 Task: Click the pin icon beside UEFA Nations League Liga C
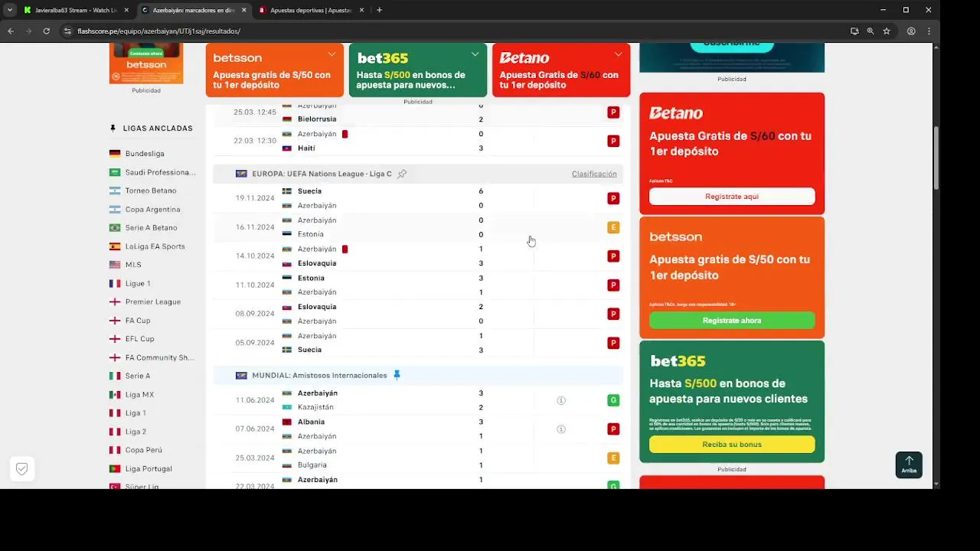402,174
